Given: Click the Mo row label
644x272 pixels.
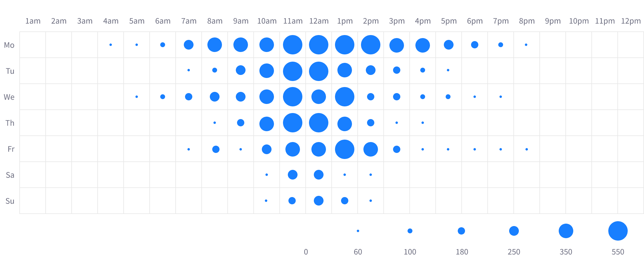Looking at the screenshot, I should (9, 45).
